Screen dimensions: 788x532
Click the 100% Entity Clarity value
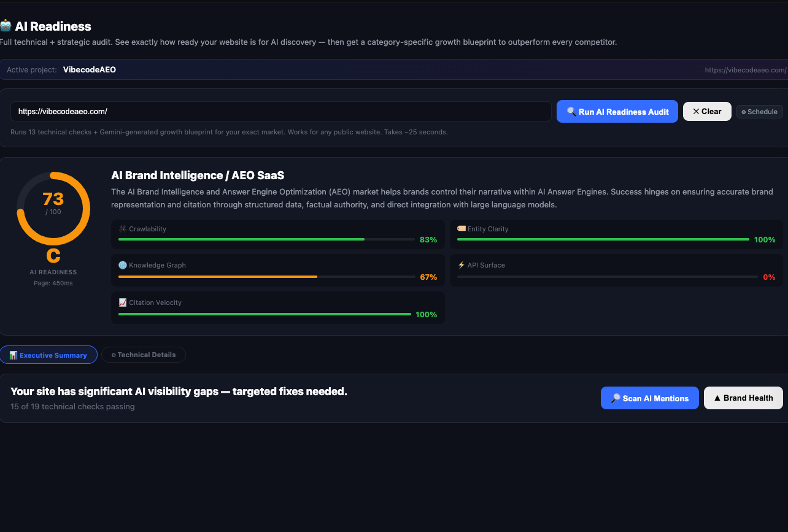pyautogui.click(x=765, y=240)
